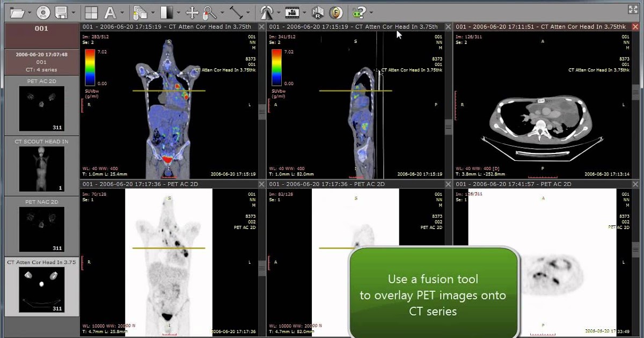Click the floppy disk export icon
The height and width of the screenshot is (338, 644).
[x=61, y=12]
